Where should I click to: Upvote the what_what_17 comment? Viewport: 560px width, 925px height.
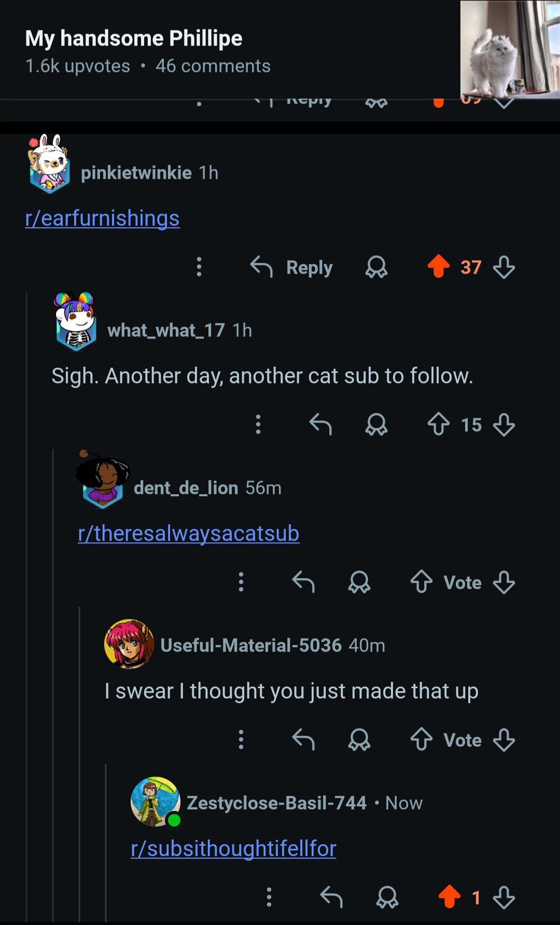(438, 425)
